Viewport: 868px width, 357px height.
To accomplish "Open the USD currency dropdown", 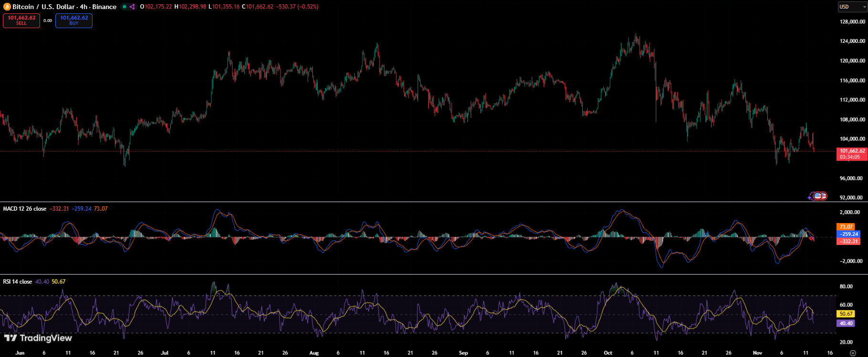I will pos(852,7).
